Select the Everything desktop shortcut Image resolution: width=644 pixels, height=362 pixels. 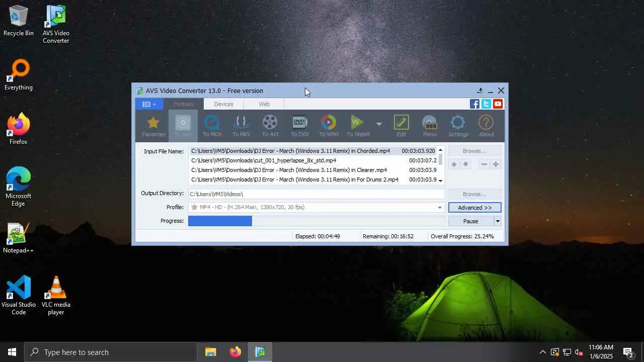(x=19, y=75)
